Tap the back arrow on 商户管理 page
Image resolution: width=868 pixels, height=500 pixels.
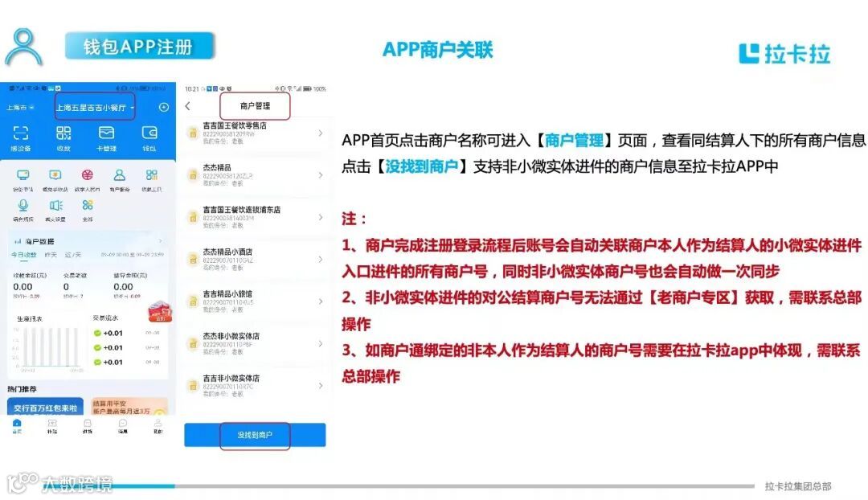point(188,106)
